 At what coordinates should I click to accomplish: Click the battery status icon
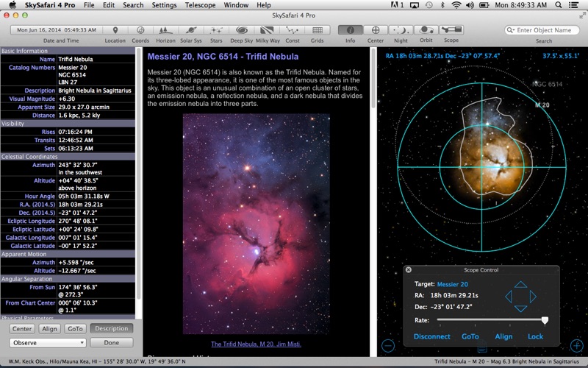coord(484,5)
